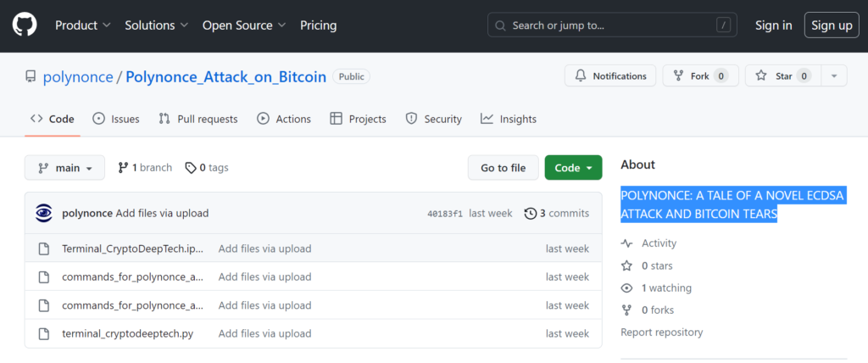
Task: Go to the Pricing page
Action: [319, 25]
